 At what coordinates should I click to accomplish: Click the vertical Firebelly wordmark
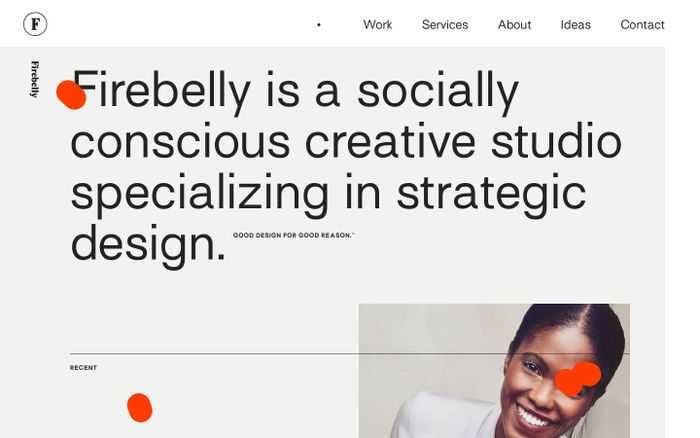point(35,79)
